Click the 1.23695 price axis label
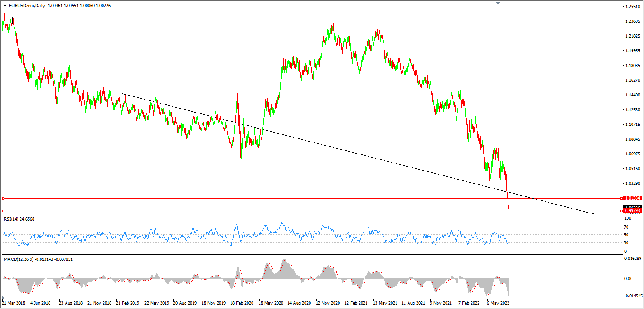Image resolution: width=644 pixels, height=309 pixels. click(633, 21)
